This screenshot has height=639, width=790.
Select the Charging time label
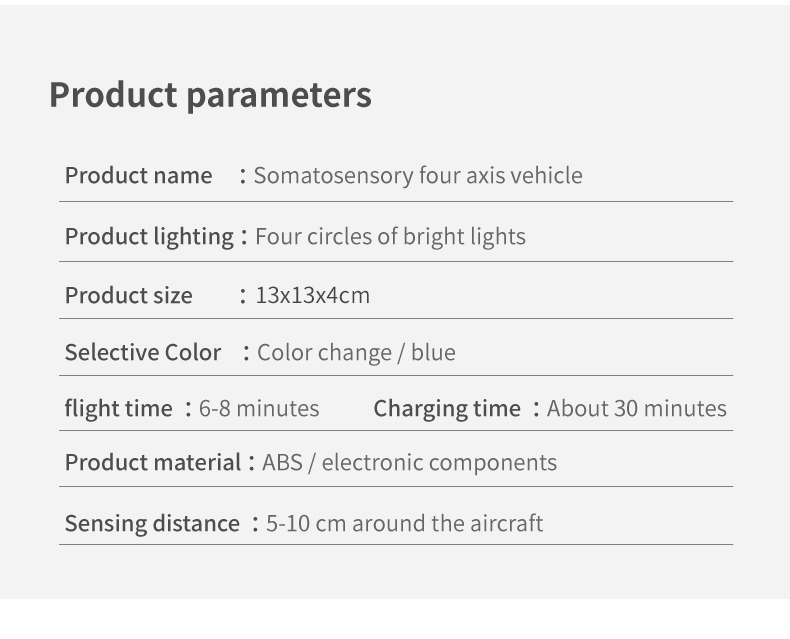coord(447,409)
